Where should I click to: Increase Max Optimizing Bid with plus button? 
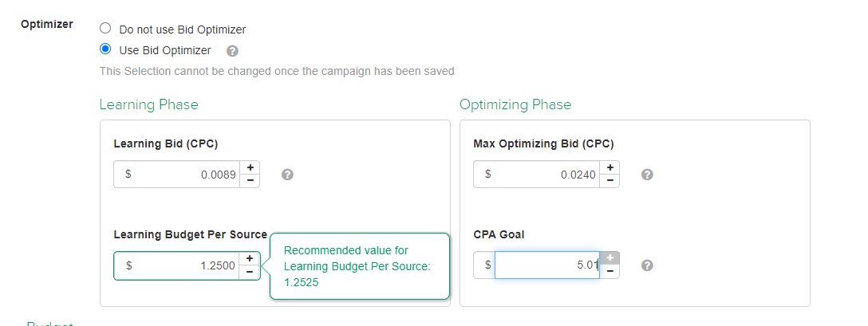(x=610, y=167)
